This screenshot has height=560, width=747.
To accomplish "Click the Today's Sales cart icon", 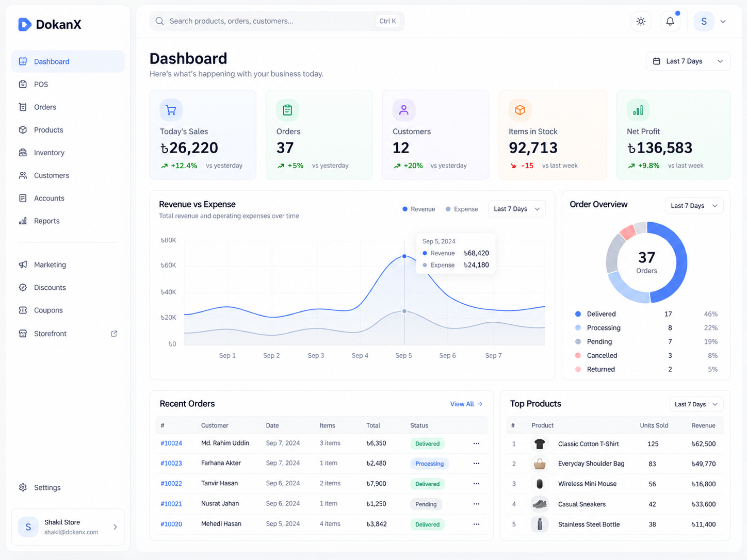I will click(171, 110).
